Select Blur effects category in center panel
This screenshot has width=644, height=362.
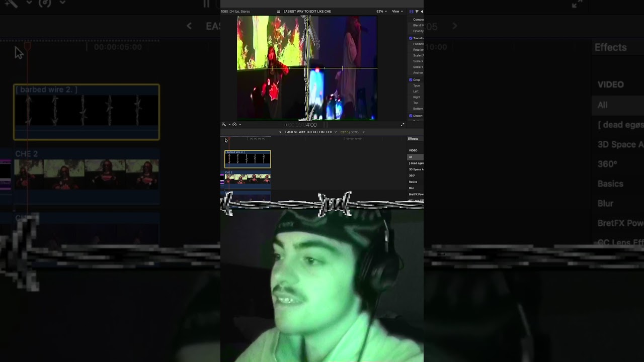415,188
